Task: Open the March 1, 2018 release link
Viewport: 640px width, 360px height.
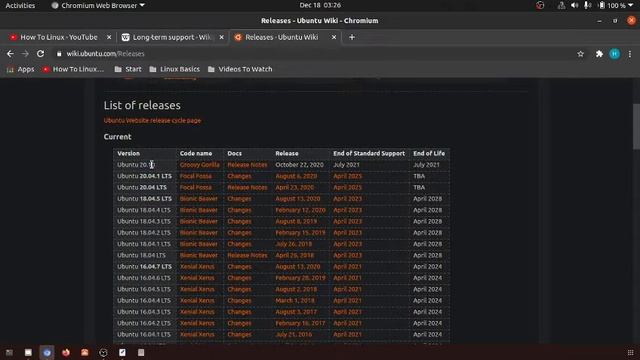Action: pyautogui.click(x=295, y=300)
